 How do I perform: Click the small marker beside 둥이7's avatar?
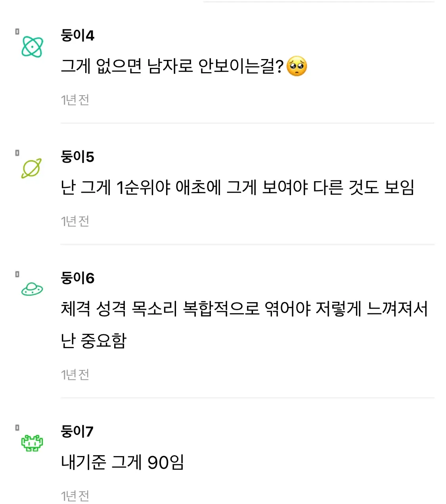tap(17, 427)
